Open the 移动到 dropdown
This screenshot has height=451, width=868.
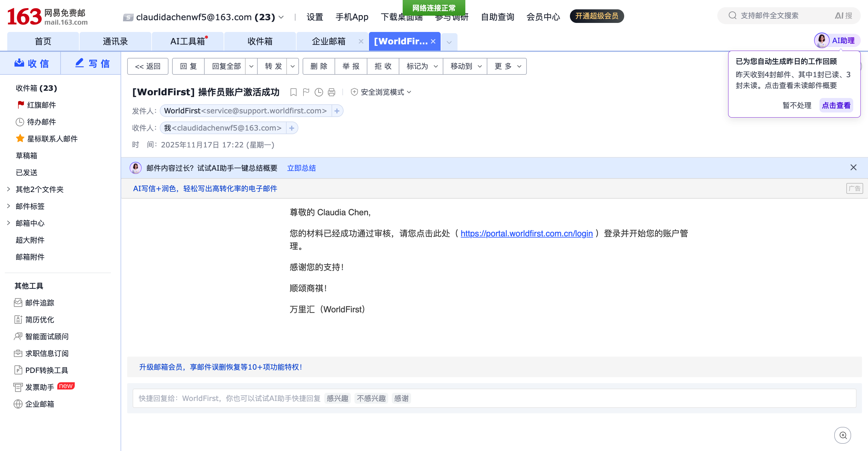pos(465,66)
